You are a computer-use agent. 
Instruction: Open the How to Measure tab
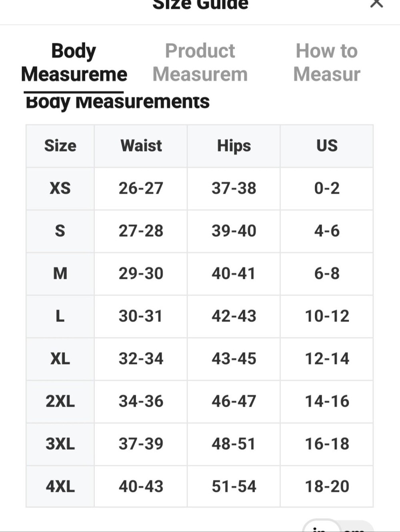coord(327,62)
